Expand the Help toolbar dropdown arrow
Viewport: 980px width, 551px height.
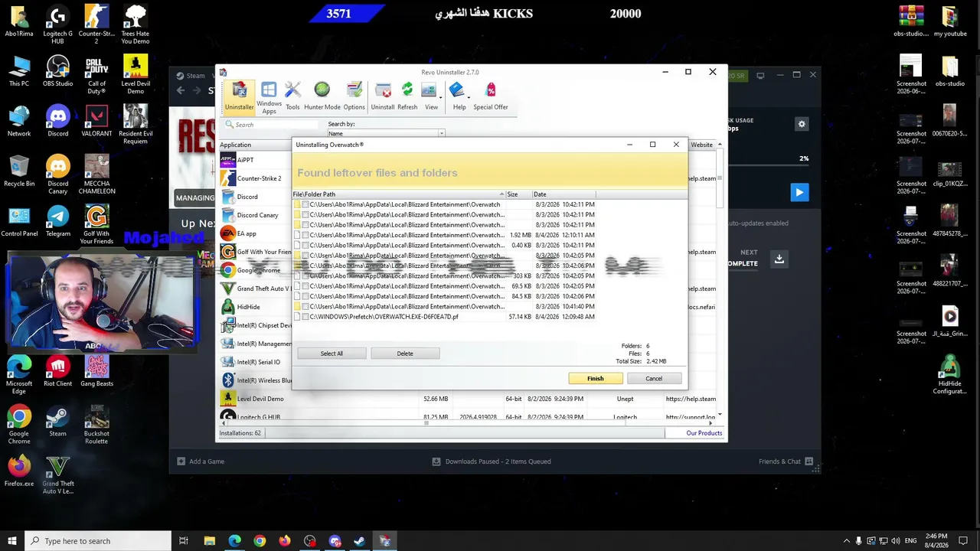[468, 97]
